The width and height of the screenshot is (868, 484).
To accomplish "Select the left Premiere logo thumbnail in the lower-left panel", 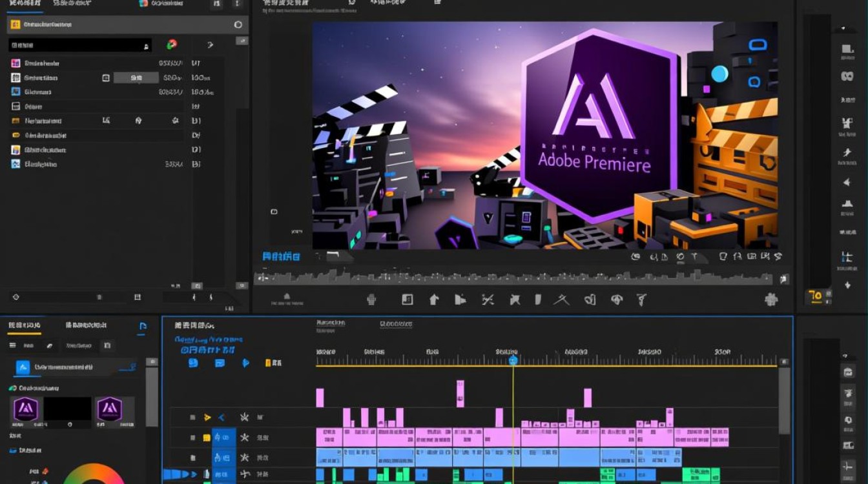I will pos(26,409).
